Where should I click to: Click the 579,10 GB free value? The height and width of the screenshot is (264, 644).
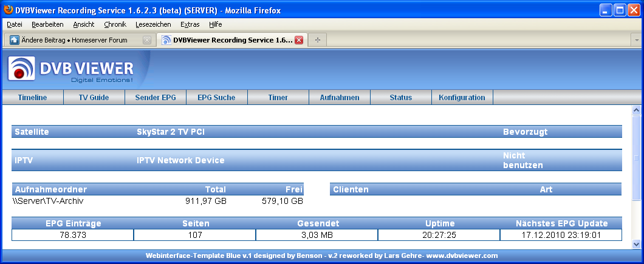coord(283,201)
